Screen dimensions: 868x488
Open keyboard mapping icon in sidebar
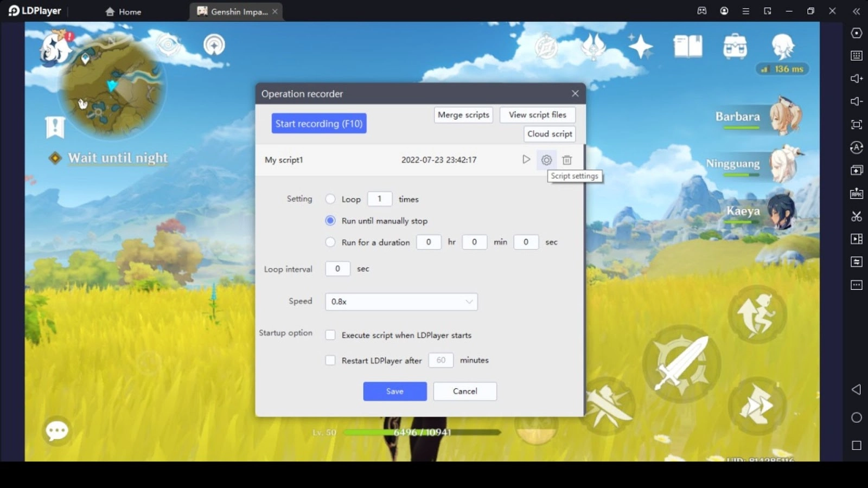click(x=857, y=55)
